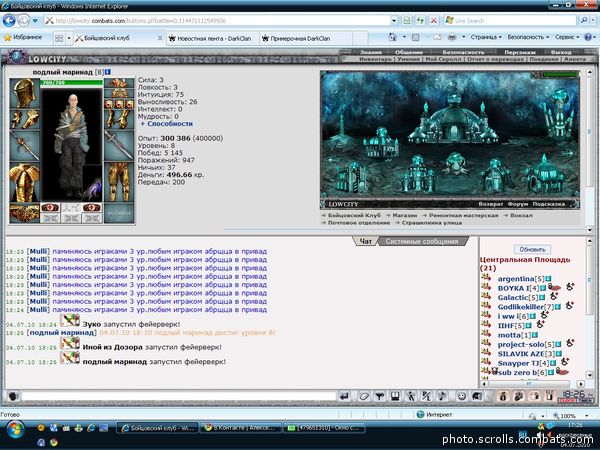
Task: Expand the address bar history dropdown arrow
Action: pos(394,20)
